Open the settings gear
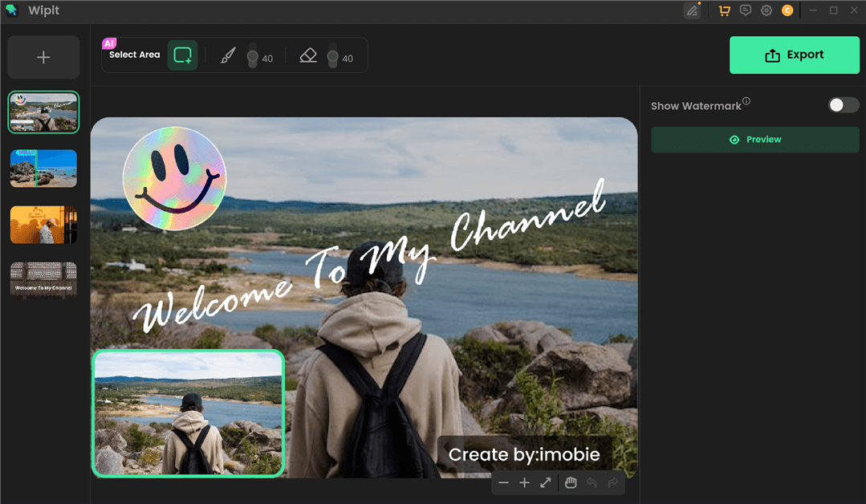 point(766,10)
